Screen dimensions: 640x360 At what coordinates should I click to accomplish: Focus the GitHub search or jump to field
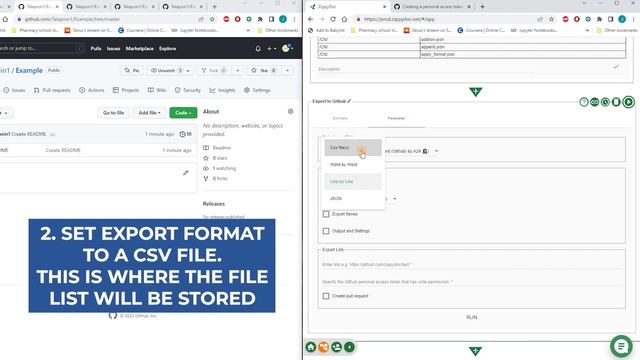click(x=41, y=48)
